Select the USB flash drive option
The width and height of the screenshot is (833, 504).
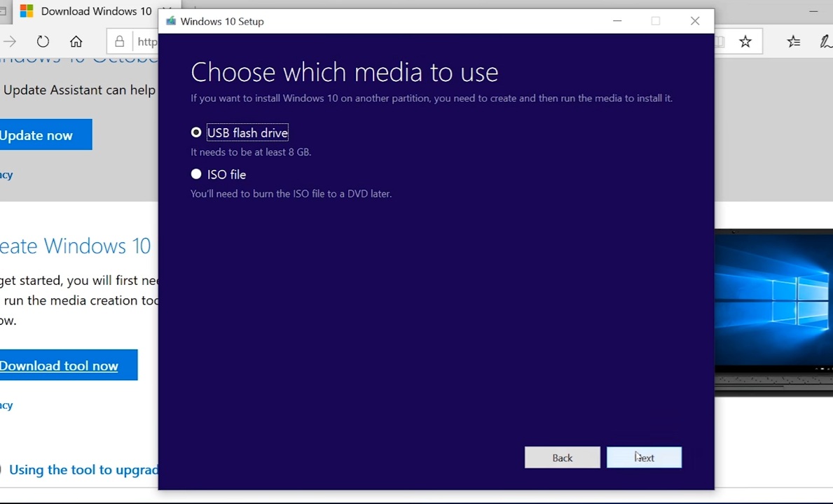coord(196,132)
